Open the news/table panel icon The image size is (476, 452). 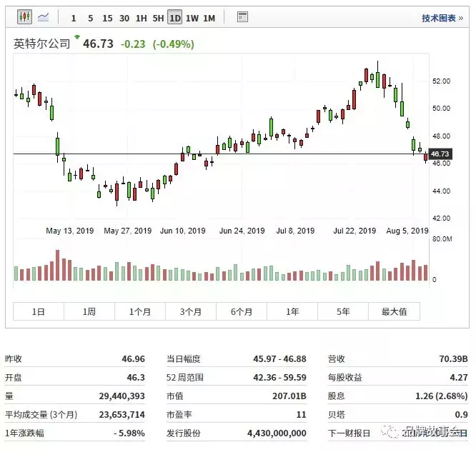coord(242,17)
